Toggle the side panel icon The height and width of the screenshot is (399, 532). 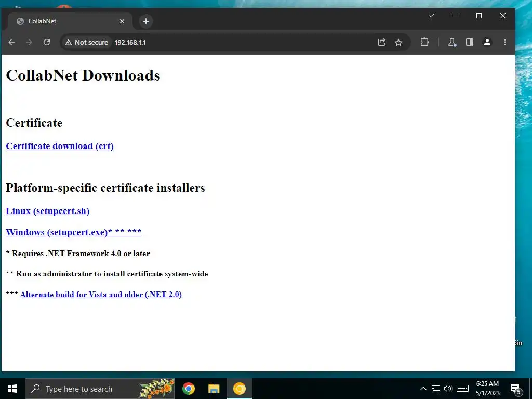click(x=470, y=42)
